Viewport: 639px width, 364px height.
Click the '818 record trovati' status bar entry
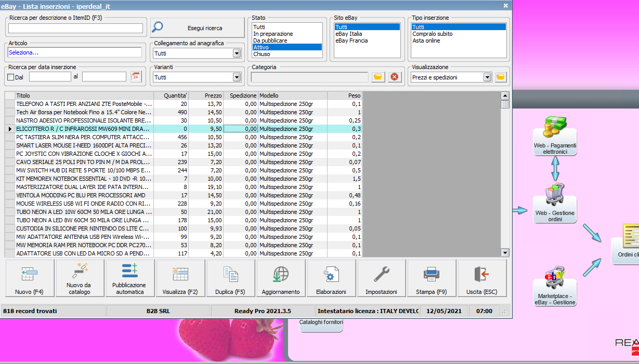tap(54, 311)
